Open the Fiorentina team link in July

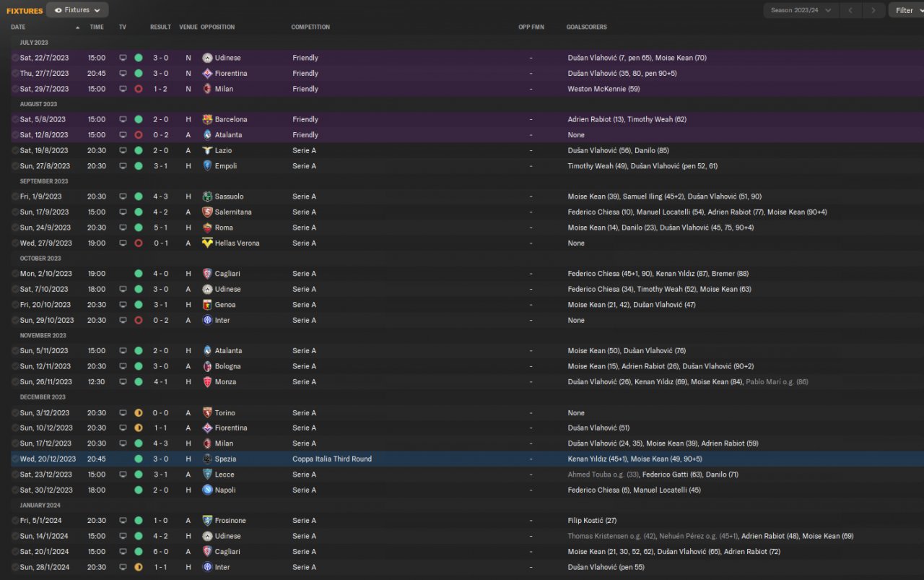[230, 74]
